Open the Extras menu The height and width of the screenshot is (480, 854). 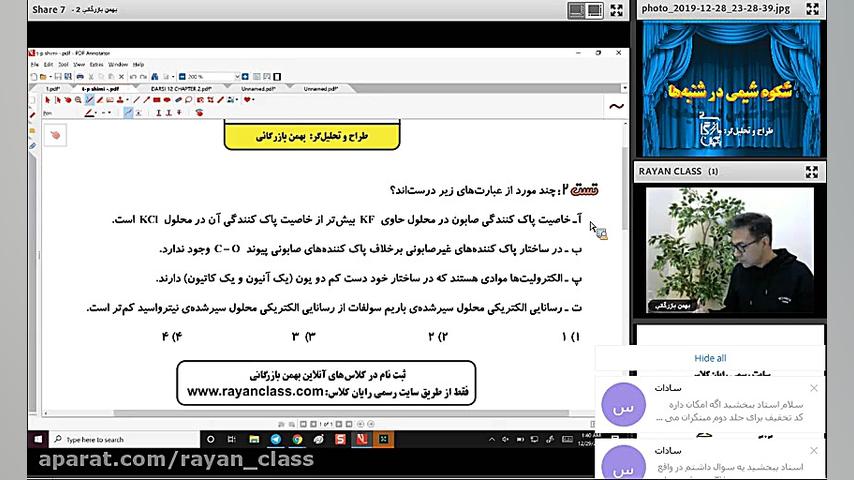[x=96, y=64]
